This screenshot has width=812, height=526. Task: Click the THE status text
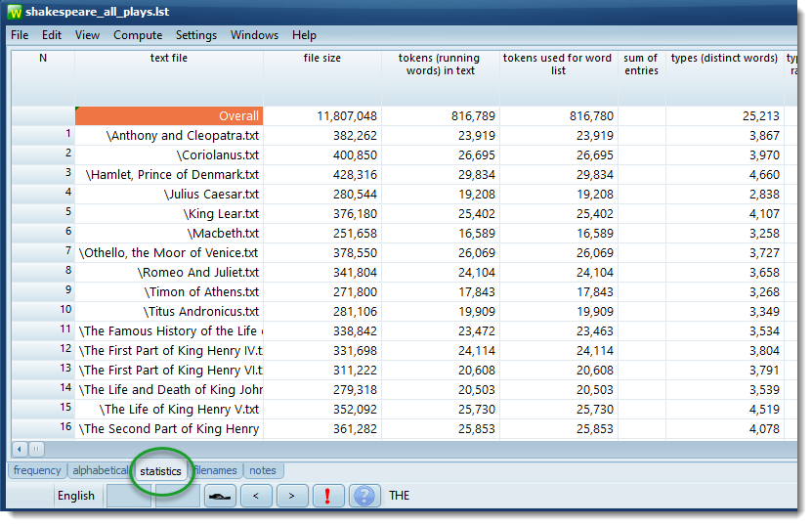[400, 496]
